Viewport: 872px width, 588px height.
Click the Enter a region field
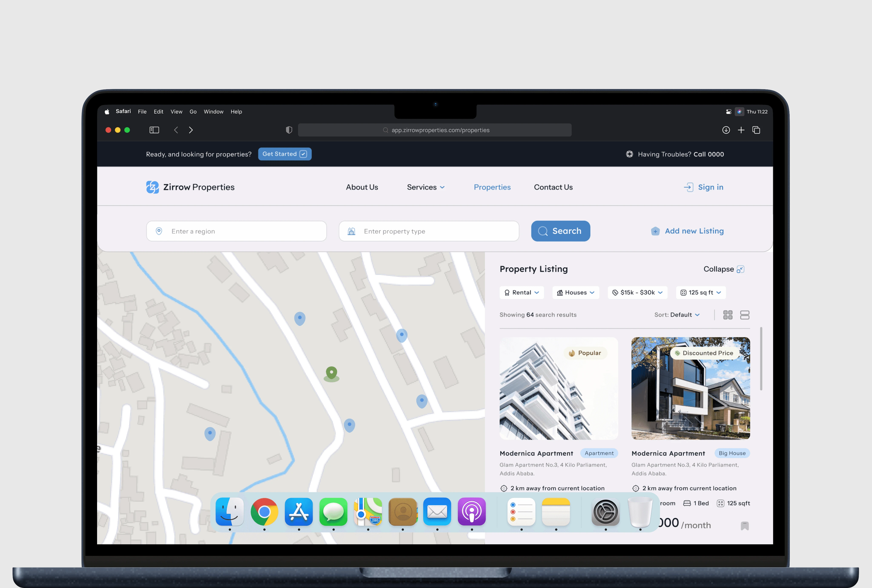pos(236,231)
